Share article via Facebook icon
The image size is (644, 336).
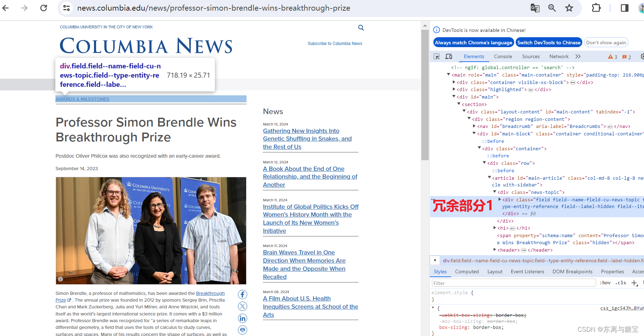pos(243,295)
